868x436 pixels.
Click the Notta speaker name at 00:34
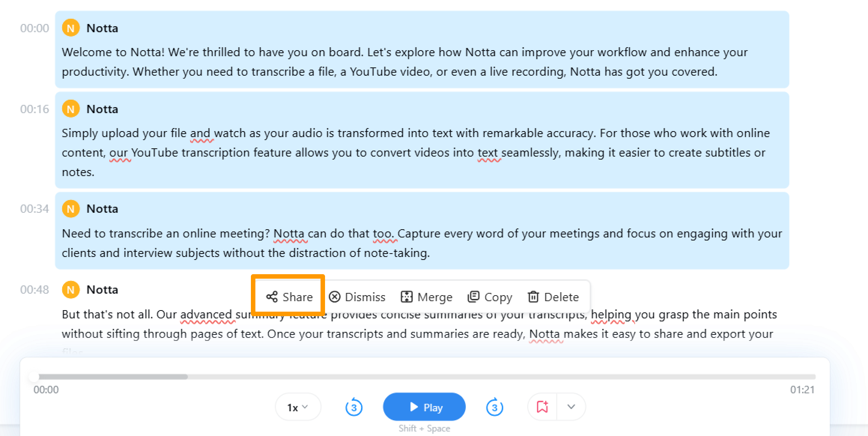102,209
